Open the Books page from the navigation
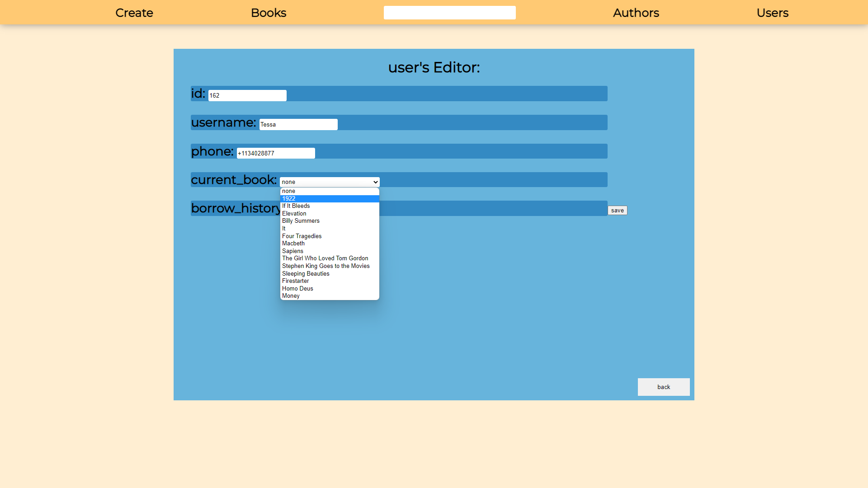Screen dimensions: 868x488 (x=268, y=13)
